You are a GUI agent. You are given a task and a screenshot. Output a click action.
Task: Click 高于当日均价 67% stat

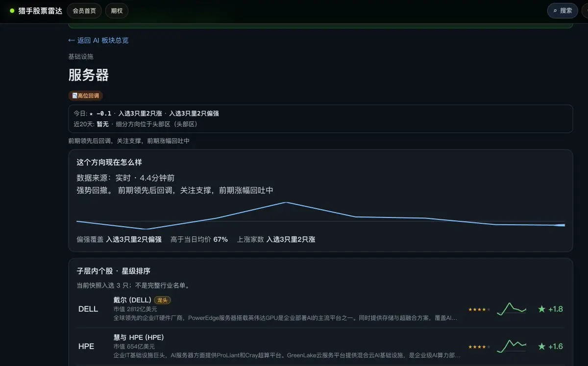[199, 240]
